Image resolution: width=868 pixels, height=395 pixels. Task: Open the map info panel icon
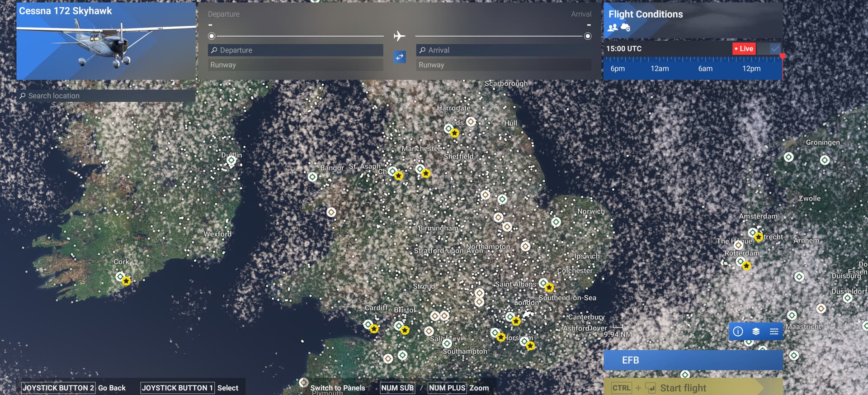click(x=738, y=332)
